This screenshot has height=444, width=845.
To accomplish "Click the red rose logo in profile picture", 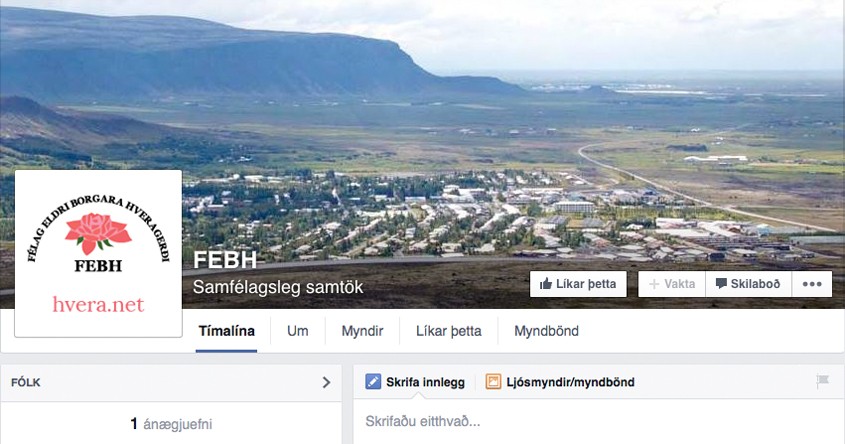I will click(98, 233).
